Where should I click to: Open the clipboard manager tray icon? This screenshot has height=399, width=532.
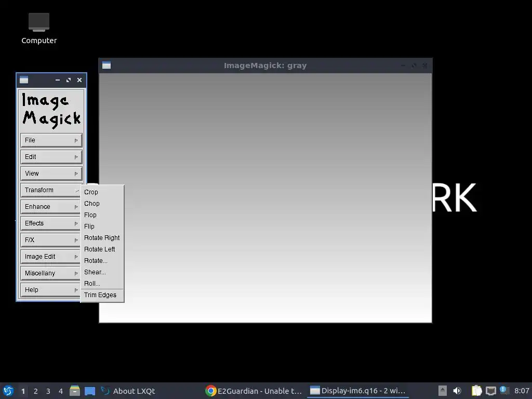(477, 391)
